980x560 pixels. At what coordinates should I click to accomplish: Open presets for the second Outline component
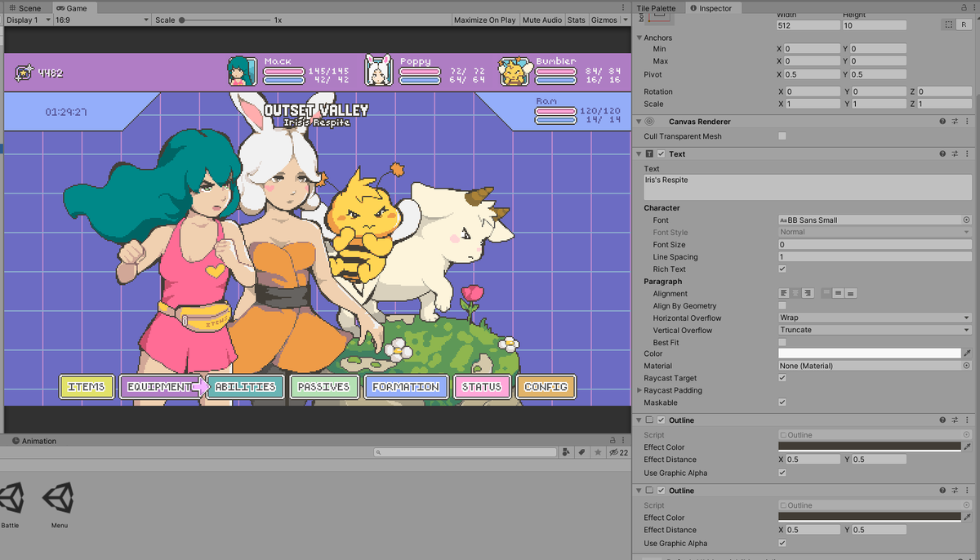pyautogui.click(x=955, y=491)
